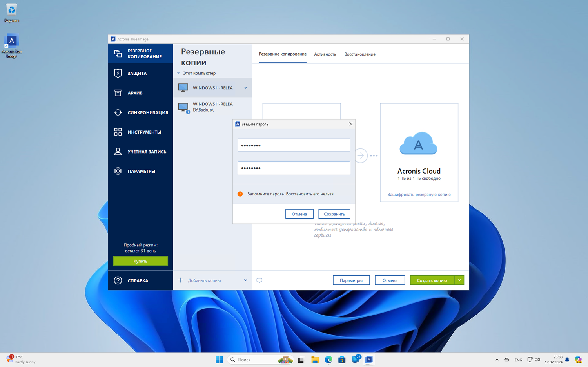Click the bottom Отмена button
The height and width of the screenshot is (367, 588).
[390, 280]
